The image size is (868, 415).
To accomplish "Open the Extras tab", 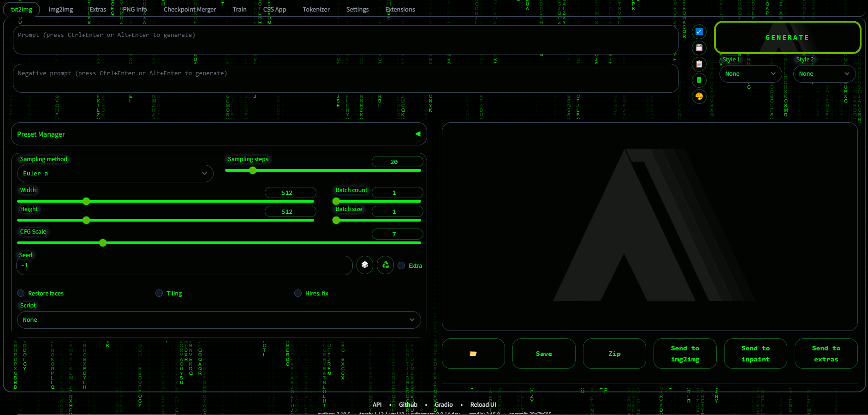I will click(98, 9).
